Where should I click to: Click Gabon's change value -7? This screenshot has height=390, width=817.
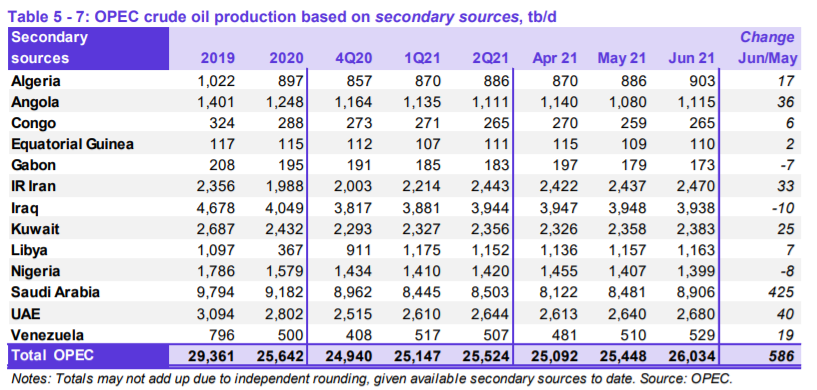click(787, 166)
